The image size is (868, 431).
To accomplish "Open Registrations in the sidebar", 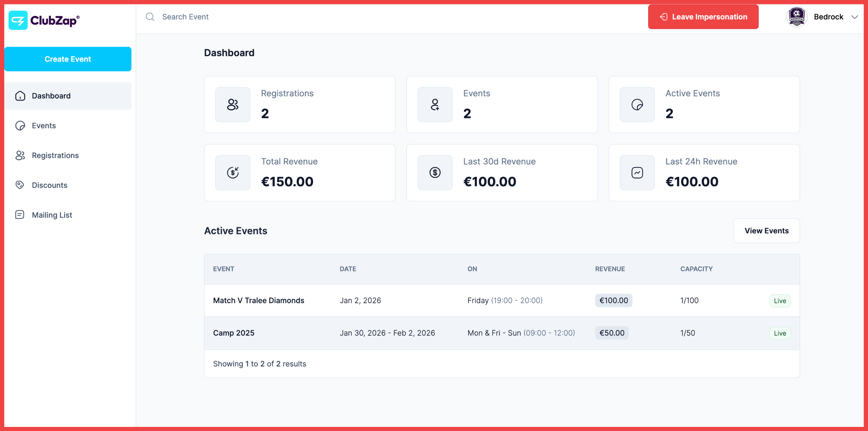I will click(68, 155).
